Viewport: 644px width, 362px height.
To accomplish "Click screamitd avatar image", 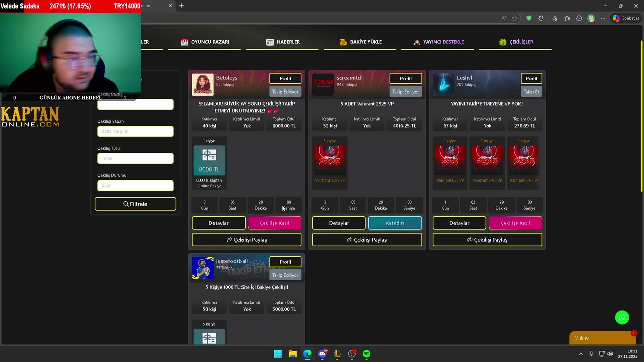I will point(323,84).
